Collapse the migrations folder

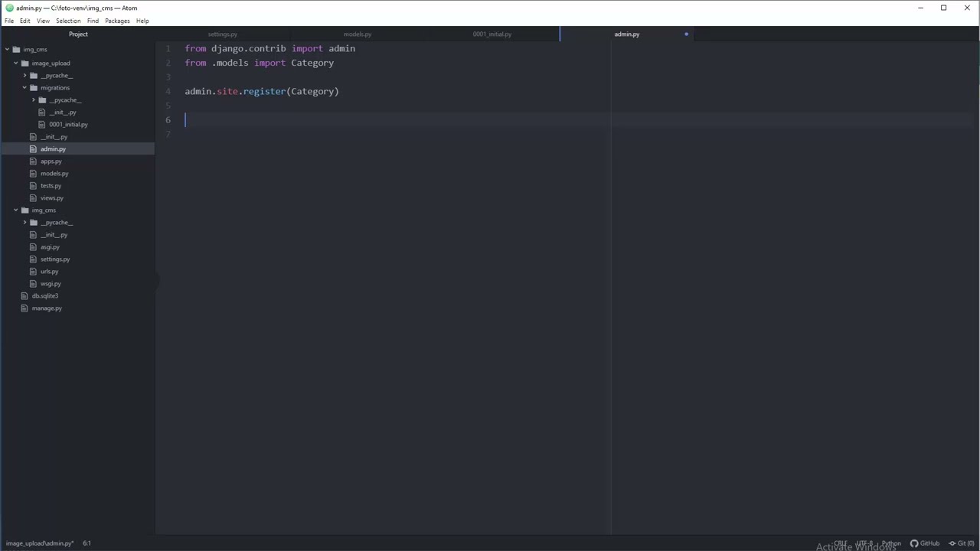pyautogui.click(x=24, y=87)
